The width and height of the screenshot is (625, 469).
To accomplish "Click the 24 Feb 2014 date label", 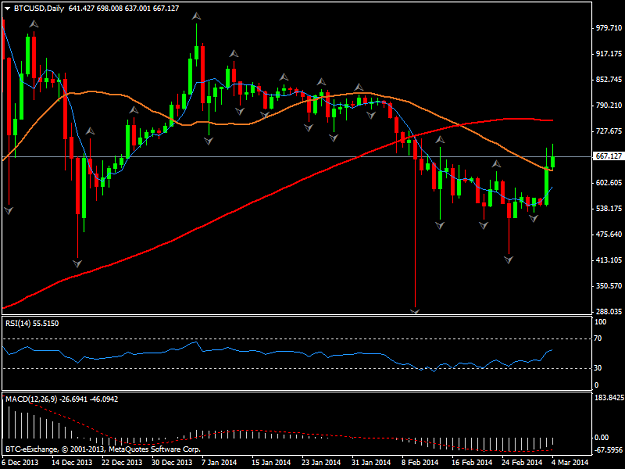I will [522, 462].
